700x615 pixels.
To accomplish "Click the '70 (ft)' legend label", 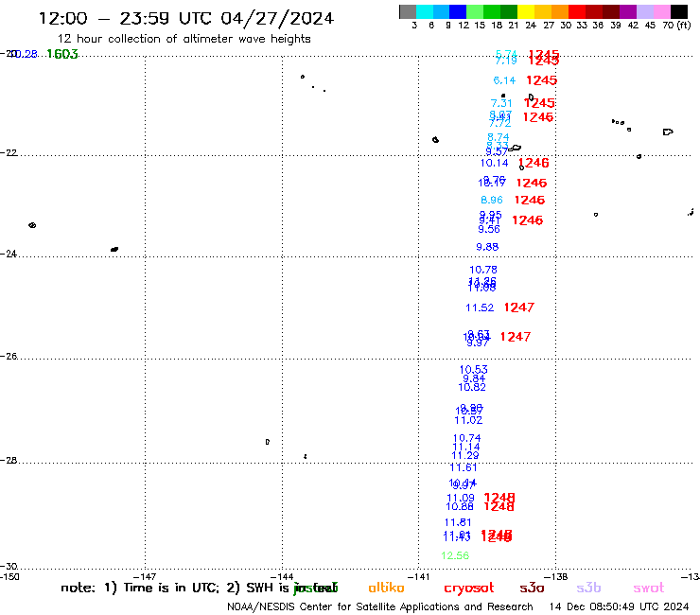I will pos(676,25).
